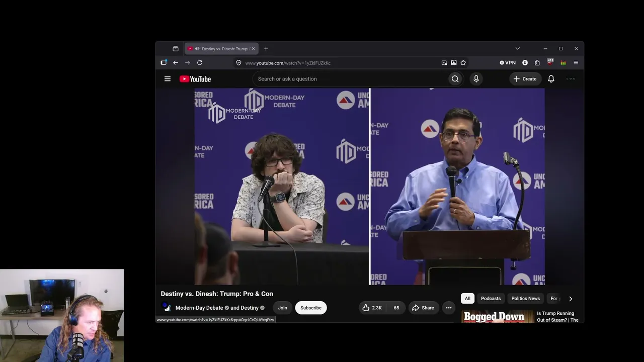Open more actions three-dot menu
The height and width of the screenshot is (362, 644).
[449, 308]
